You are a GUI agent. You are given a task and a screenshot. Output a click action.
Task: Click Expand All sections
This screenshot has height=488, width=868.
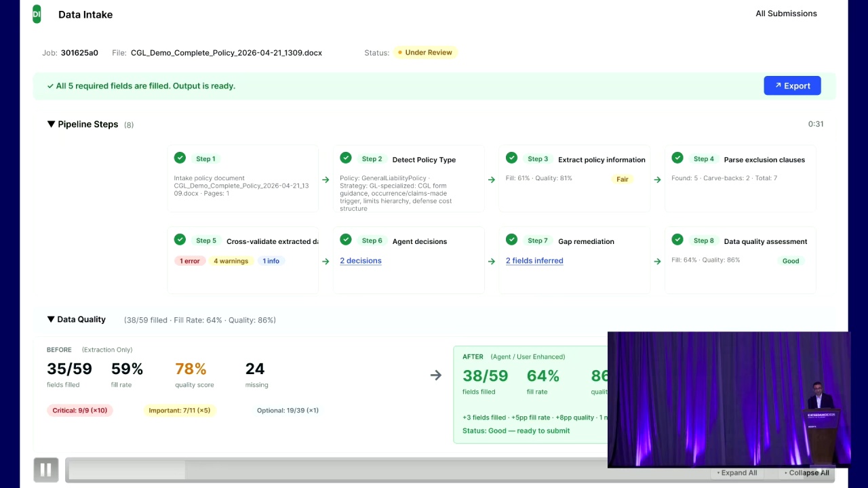736,472
